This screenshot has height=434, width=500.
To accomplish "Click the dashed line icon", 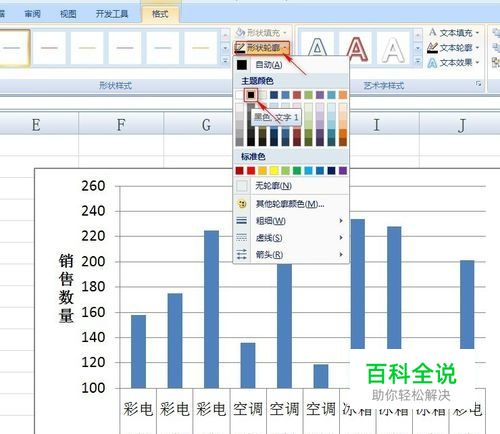I will pos(242,238).
